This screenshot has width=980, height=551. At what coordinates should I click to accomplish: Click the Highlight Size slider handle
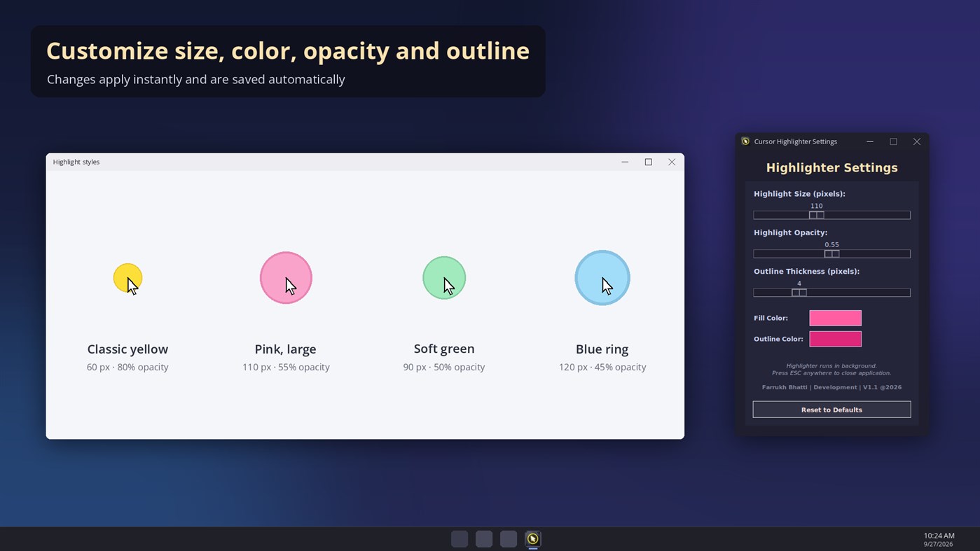817,215
